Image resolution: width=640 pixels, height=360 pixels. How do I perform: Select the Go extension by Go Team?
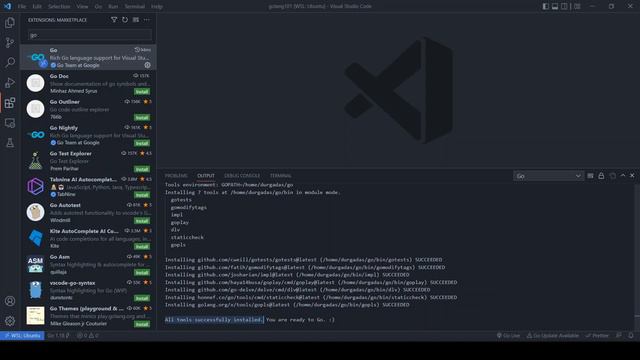(x=88, y=57)
